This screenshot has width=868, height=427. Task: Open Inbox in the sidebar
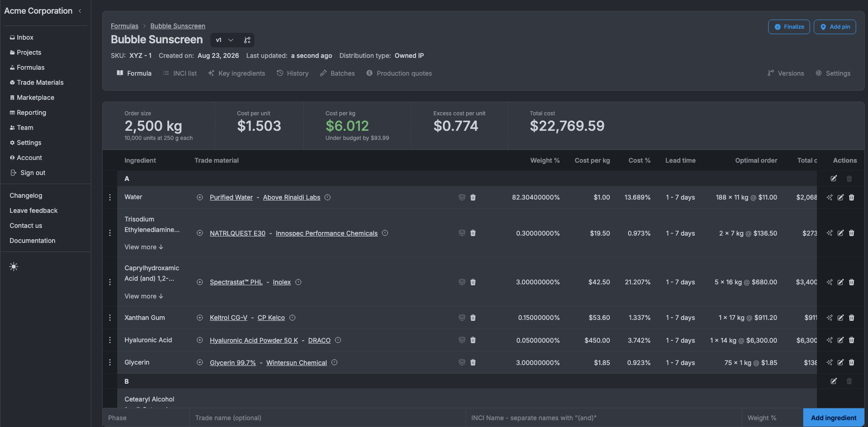point(21,37)
